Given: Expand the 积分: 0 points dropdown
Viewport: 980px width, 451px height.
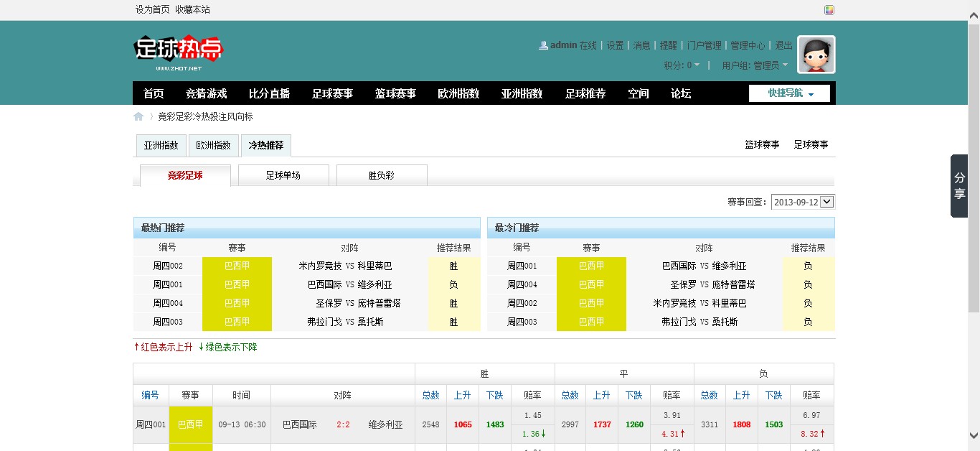Looking at the screenshot, I should (x=682, y=65).
